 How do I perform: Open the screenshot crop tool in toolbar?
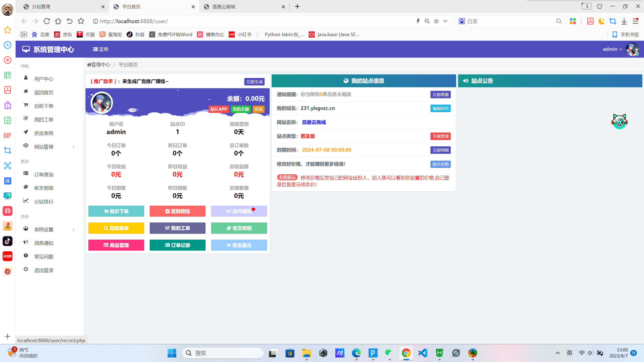(613, 21)
